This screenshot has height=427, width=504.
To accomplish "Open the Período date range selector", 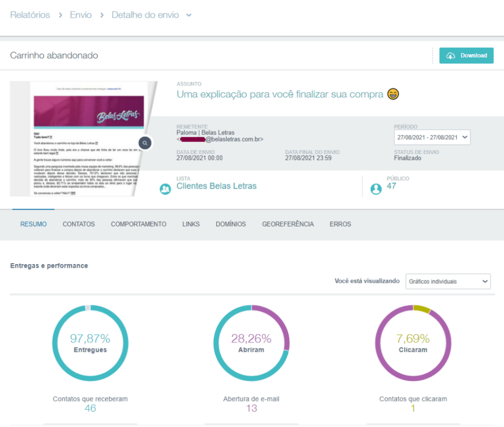I will (x=433, y=137).
